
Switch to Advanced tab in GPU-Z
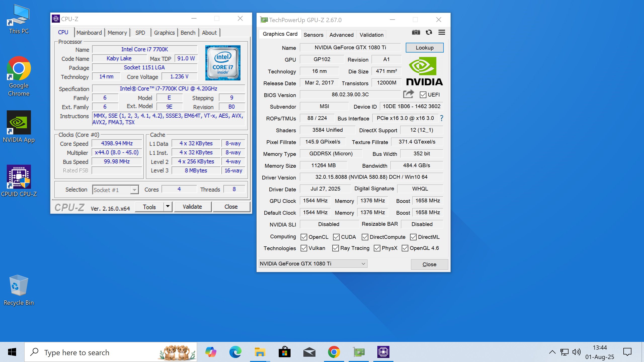[341, 35]
